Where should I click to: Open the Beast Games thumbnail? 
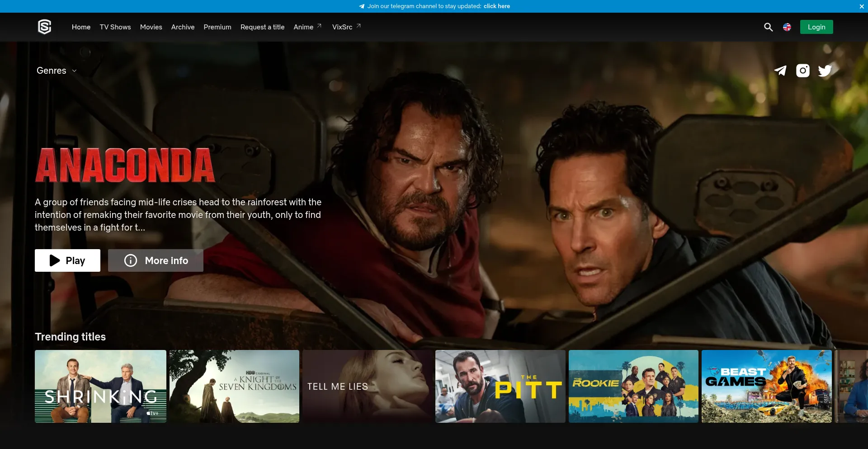tap(766, 387)
